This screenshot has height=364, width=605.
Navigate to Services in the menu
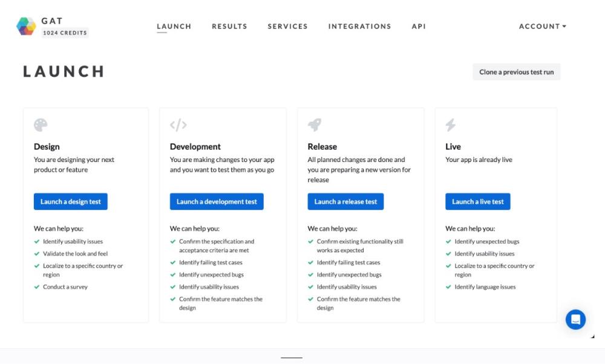coord(288,27)
